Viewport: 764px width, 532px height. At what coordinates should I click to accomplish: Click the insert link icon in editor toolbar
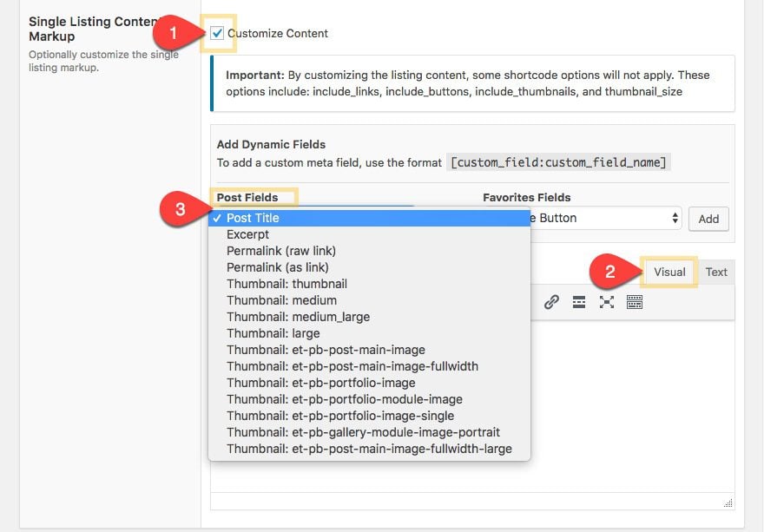[x=551, y=302]
